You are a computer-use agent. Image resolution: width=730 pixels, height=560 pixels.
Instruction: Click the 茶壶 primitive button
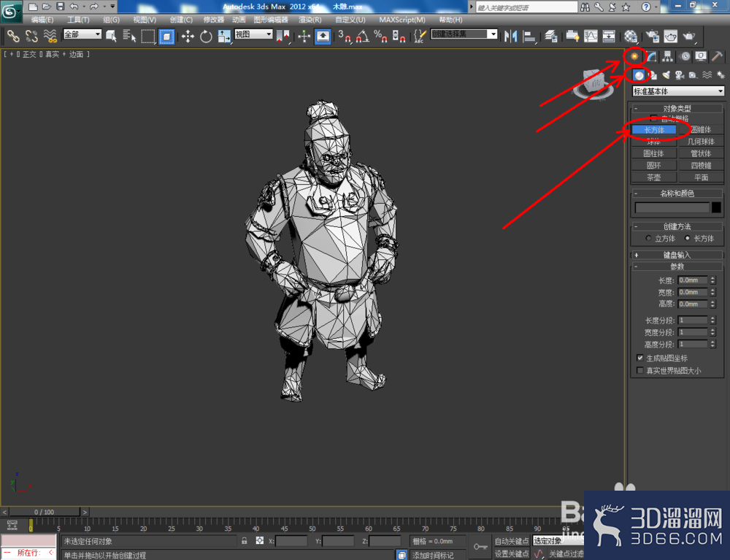point(653,177)
